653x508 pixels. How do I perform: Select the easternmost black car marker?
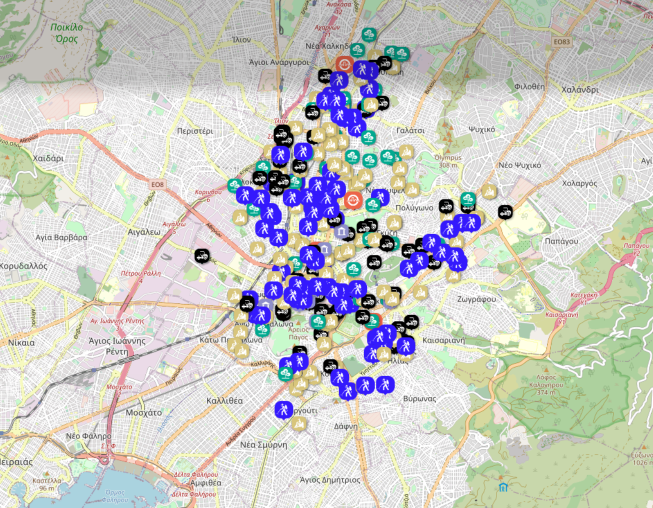505,211
